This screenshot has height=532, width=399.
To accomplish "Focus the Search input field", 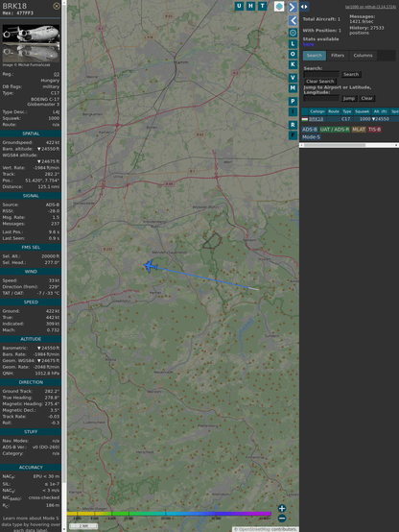I will pyautogui.click(x=321, y=74).
